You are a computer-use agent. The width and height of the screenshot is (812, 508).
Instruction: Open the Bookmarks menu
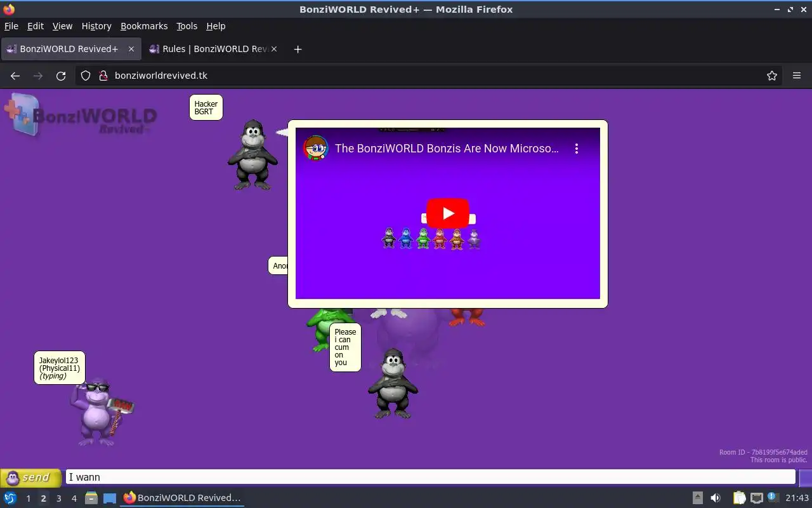144,26
